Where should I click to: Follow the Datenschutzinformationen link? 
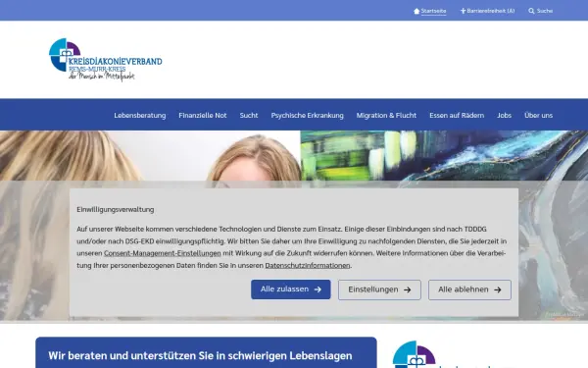308,266
